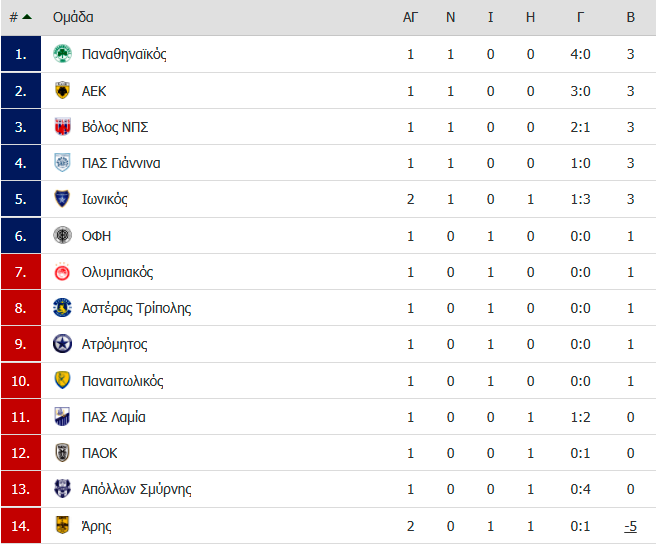The image size is (656, 551).
Task: Click the ΑΕΚ team logo
Action: point(62,90)
